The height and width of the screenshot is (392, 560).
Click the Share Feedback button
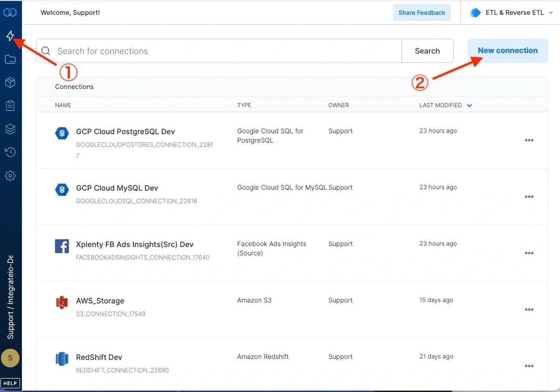click(x=421, y=13)
